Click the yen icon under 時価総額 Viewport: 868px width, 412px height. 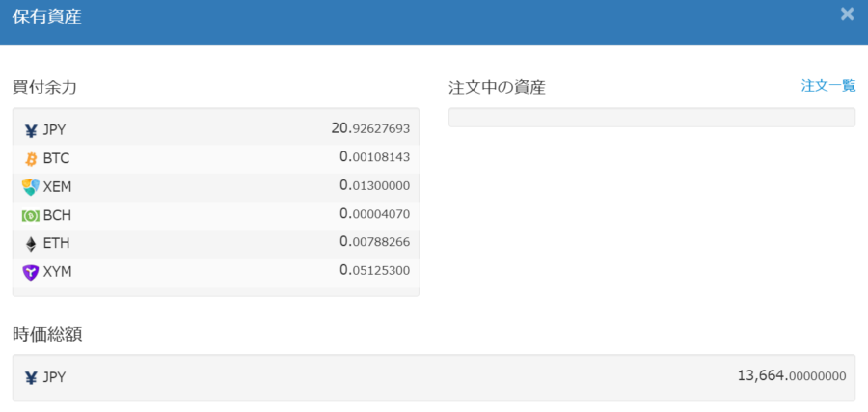[31, 378]
